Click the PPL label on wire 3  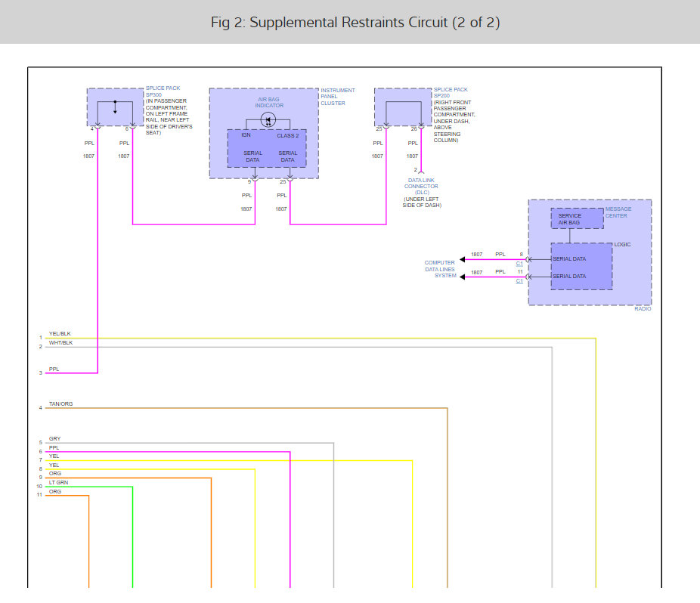54,369
